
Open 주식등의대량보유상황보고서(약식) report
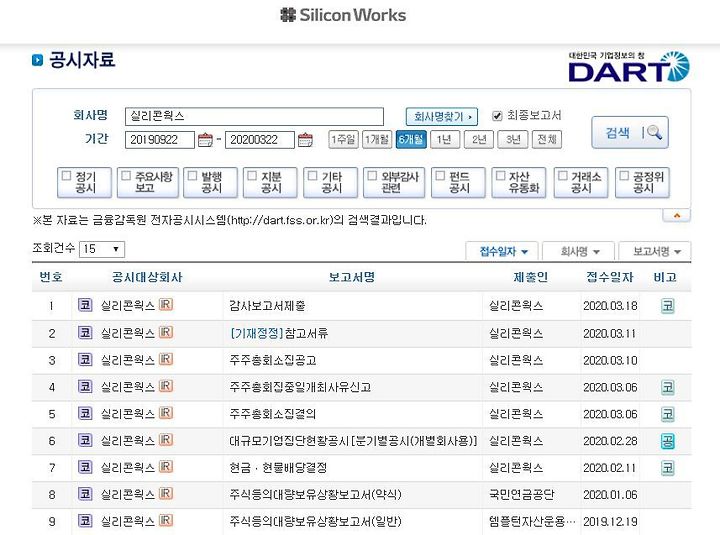[315, 495]
